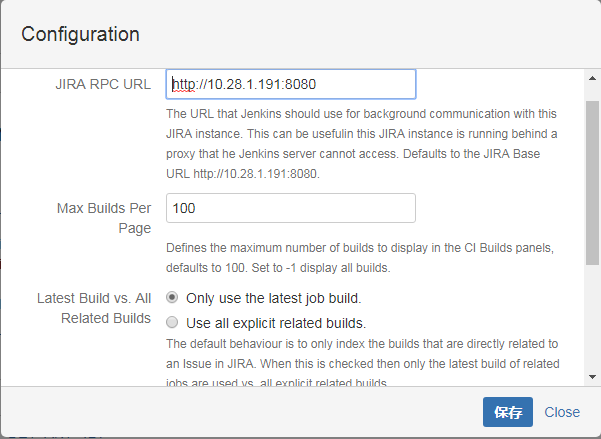
Task: Click the Max Builds Per Page field
Action: point(291,208)
